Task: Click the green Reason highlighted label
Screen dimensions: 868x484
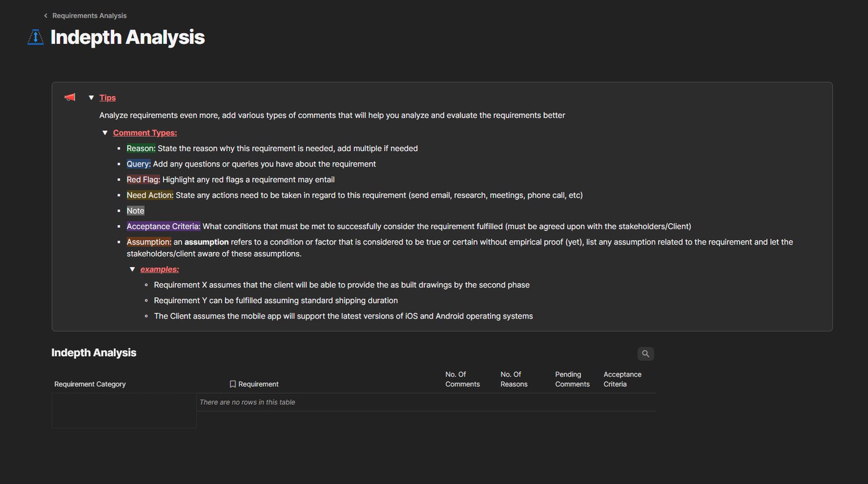Action: pos(141,149)
